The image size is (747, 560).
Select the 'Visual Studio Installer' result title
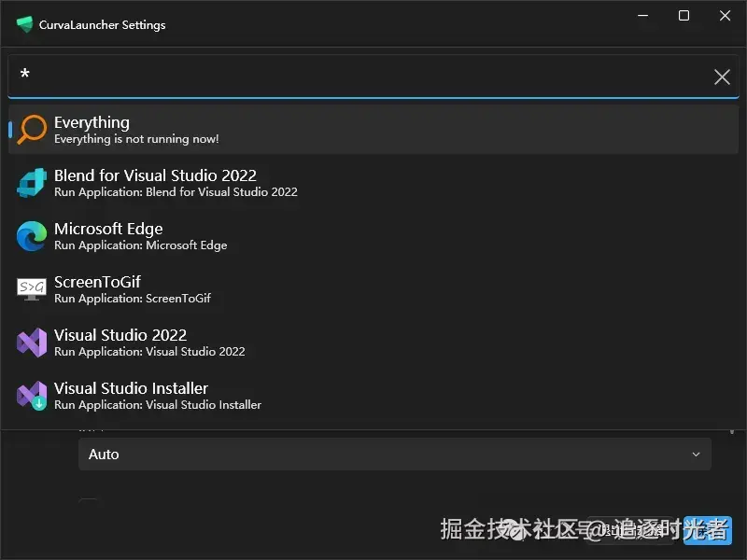click(131, 388)
